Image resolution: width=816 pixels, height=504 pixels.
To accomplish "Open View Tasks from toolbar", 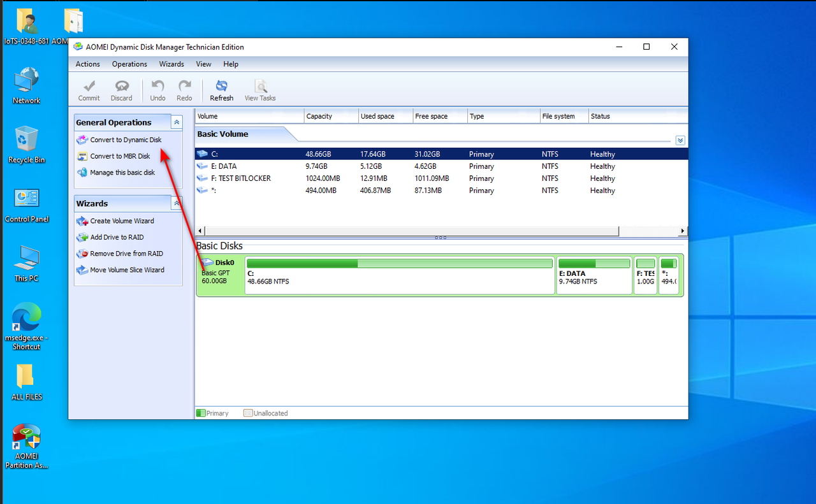I will (x=260, y=90).
